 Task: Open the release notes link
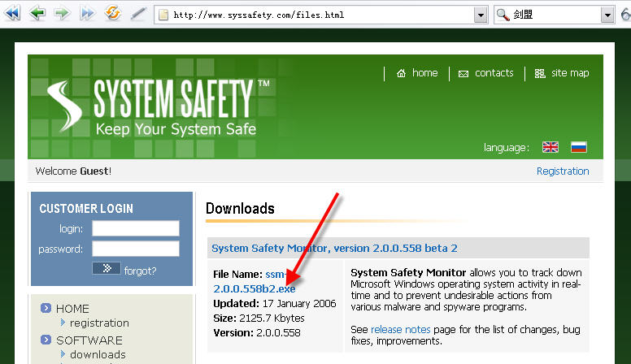click(x=400, y=329)
